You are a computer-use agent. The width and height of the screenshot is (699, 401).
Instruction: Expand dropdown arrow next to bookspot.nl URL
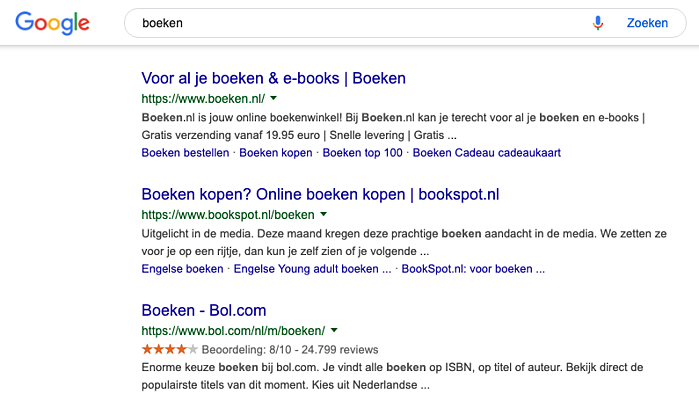(324, 215)
